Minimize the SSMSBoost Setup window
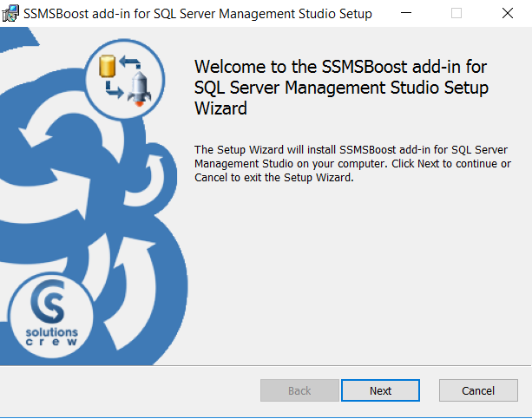 [406, 13]
